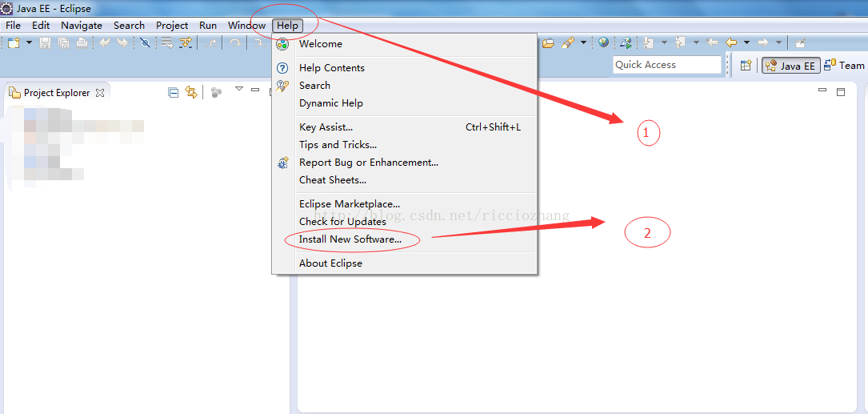Viewport: 868px width, 414px height.
Task: Click the Launch Web Services Explorer icon
Action: (626, 42)
